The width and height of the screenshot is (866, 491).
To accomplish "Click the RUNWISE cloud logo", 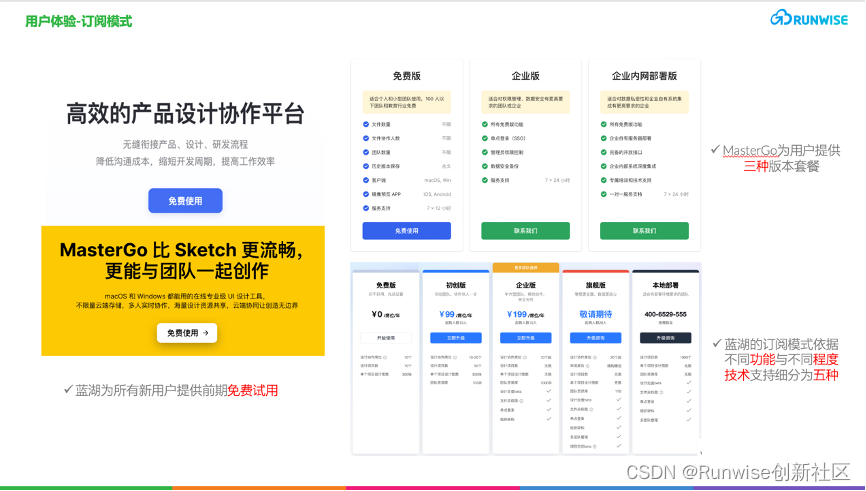I will (x=809, y=18).
